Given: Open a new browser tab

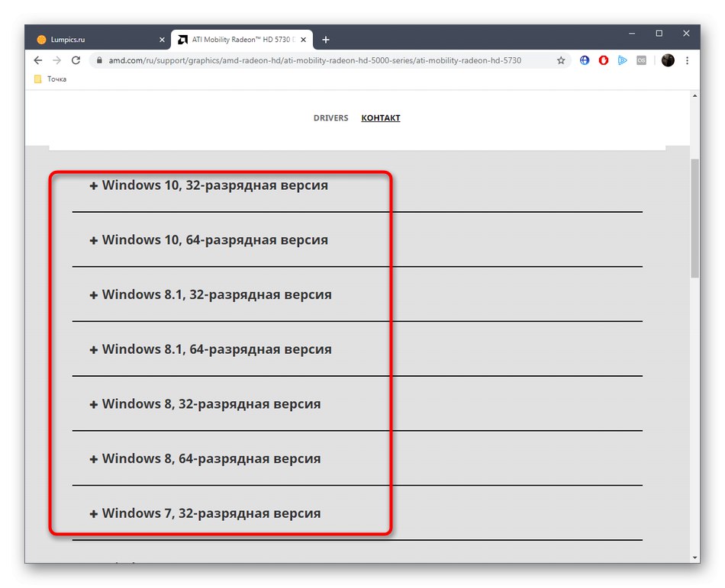Looking at the screenshot, I should point(326,40).
